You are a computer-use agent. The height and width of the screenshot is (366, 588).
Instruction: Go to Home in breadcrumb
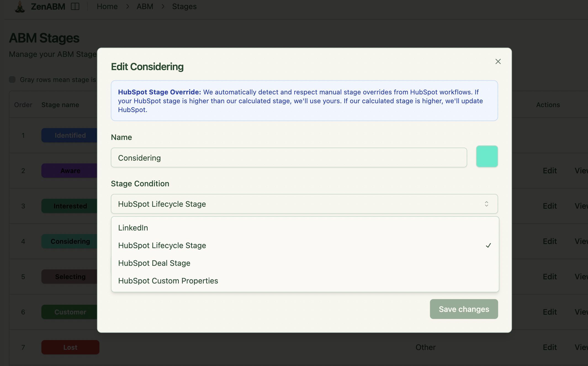(x=107, y=6)
